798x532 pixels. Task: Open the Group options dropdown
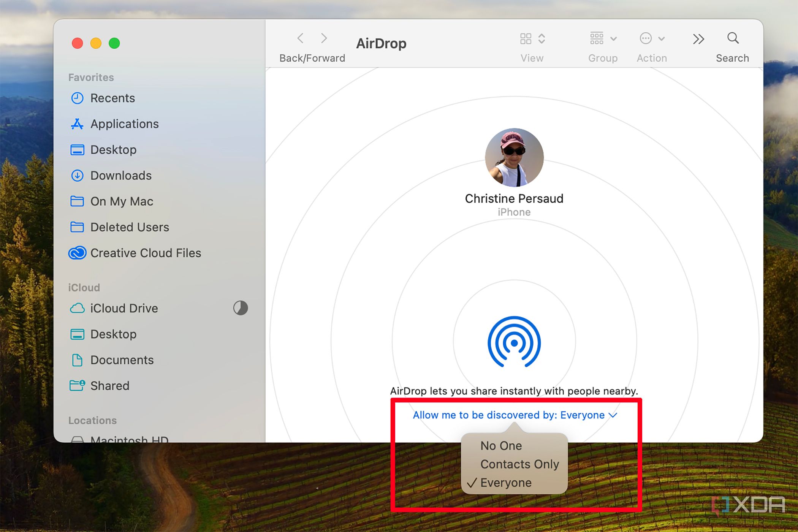[x=603, y=38]
